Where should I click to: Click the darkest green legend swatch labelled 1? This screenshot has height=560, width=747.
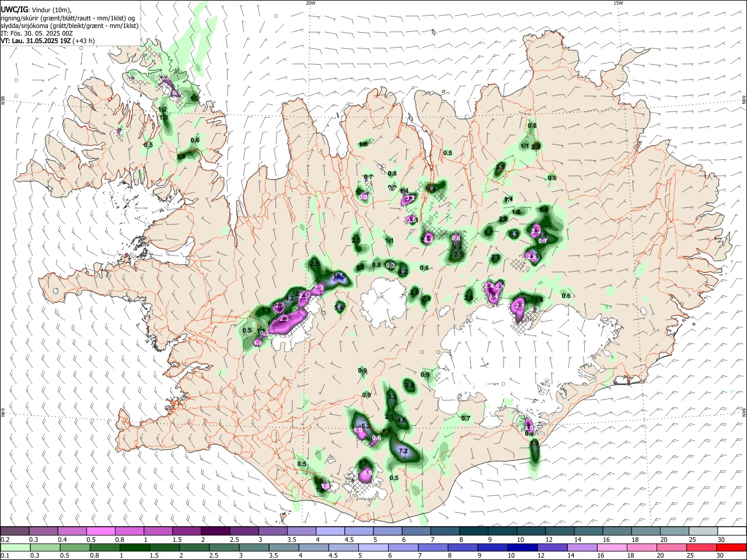(134, 548)
